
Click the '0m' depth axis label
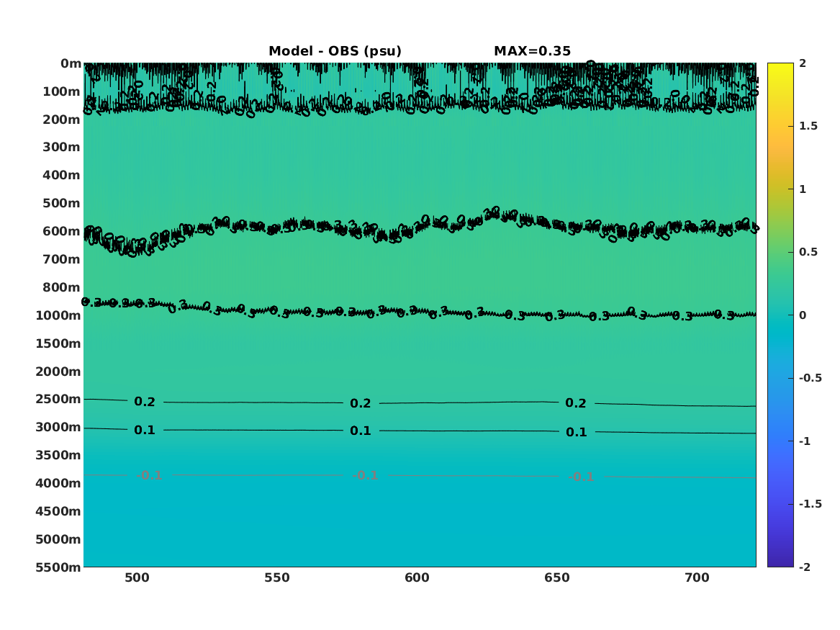71,64
